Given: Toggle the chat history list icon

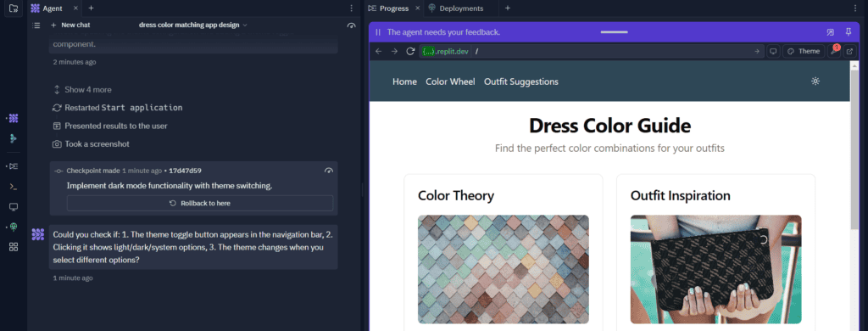Looking at the screenshot, I should point(36,25).
